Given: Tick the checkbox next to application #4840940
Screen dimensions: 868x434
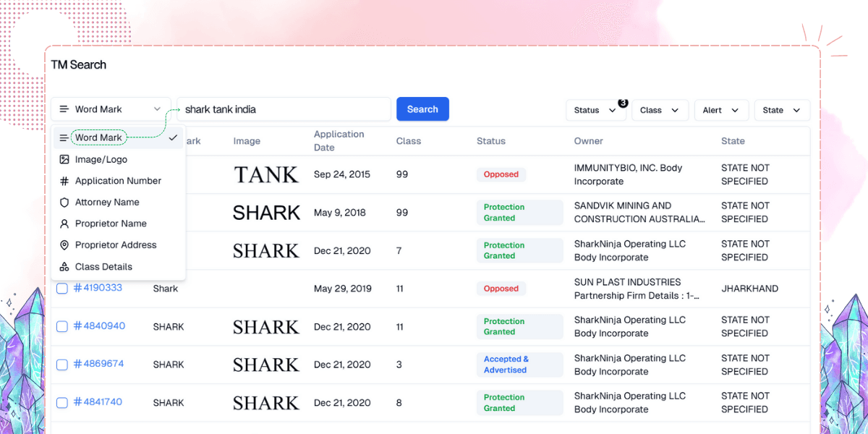Looking at the screenshot, I should pos(61,326).
